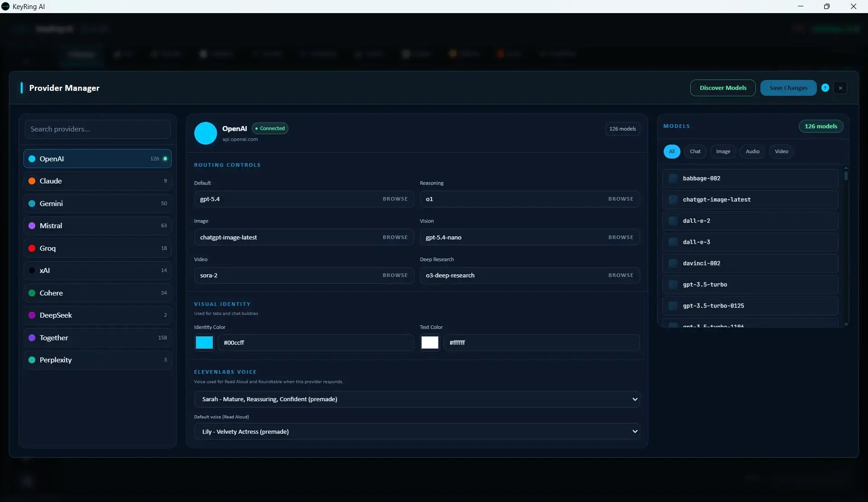Filter models by Audio

(753, 151)
